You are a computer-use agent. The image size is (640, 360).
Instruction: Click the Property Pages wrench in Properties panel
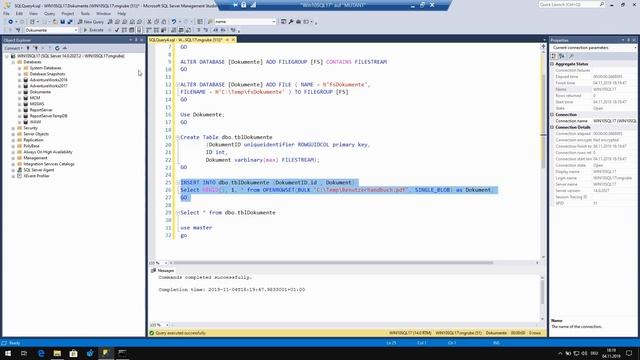(571, 56)
